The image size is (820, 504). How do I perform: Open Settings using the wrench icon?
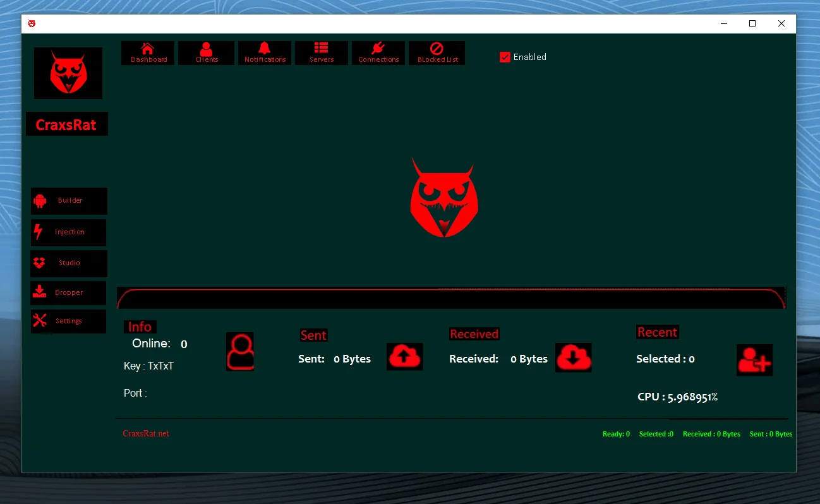pyautogui.click(x=68, y=321)
